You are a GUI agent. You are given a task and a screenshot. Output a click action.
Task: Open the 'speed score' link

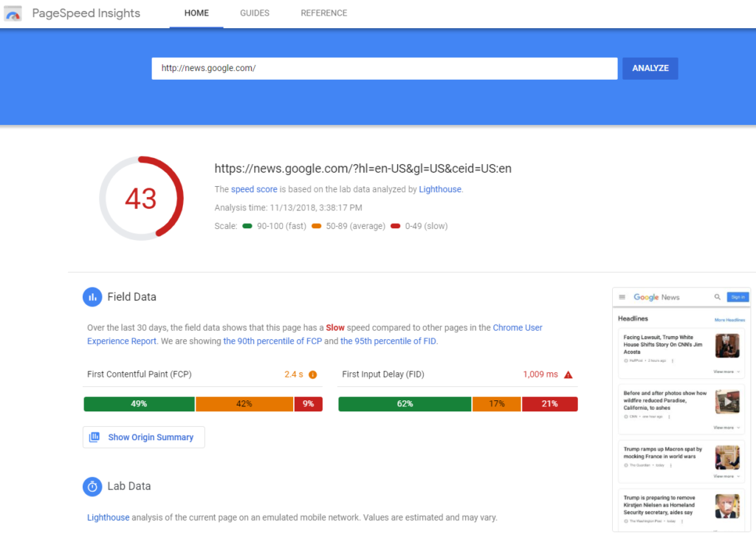[x=254, y=190]
